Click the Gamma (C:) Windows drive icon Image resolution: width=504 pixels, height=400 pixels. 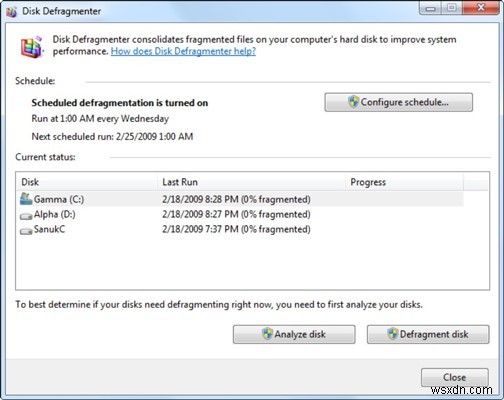click(x=26, y=199)
